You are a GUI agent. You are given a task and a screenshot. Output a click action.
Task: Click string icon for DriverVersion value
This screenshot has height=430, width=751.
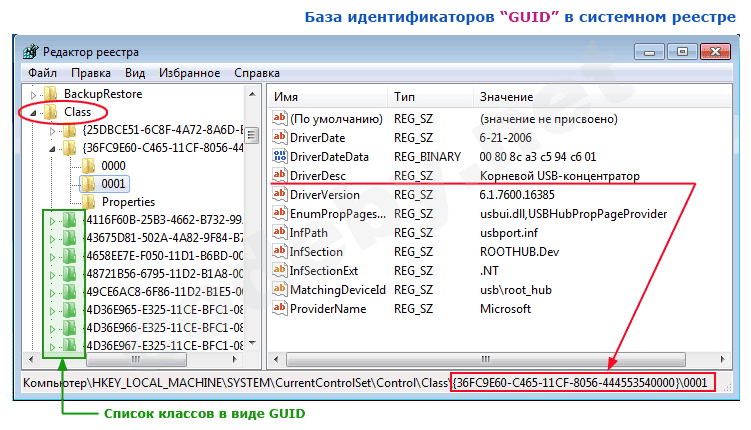280,193
